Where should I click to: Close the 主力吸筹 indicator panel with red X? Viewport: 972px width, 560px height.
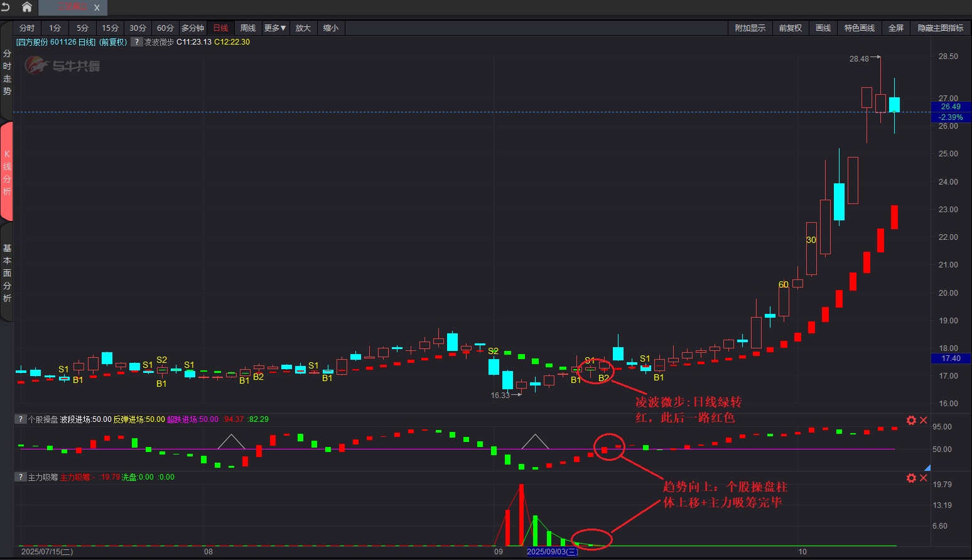click(x=924, y=478)
